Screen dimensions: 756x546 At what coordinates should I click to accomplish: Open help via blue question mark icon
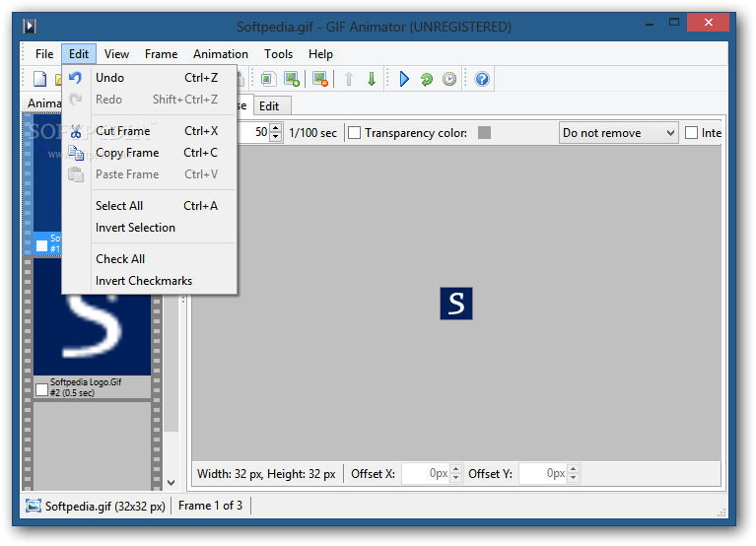(482, 79)
